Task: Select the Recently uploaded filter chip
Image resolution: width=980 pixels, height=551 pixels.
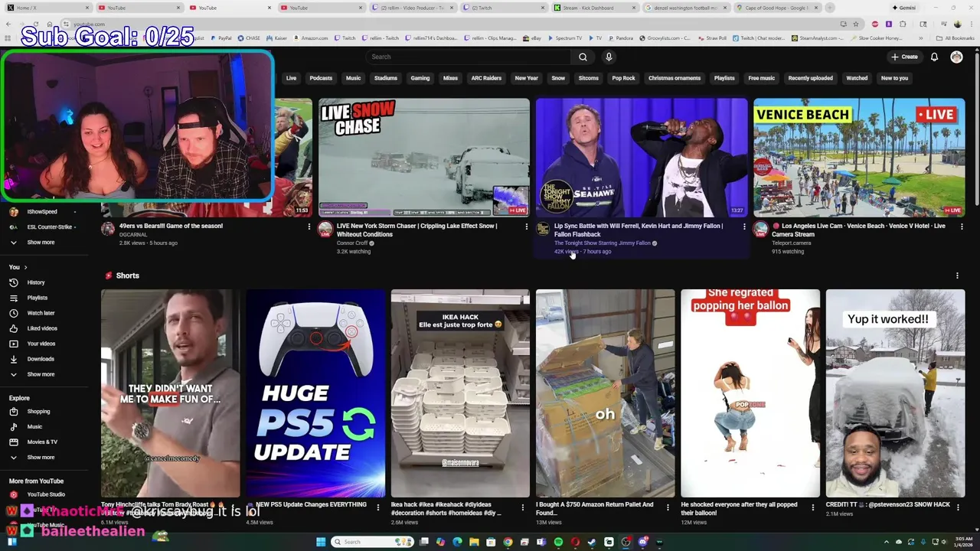Action: pos(810,78)
